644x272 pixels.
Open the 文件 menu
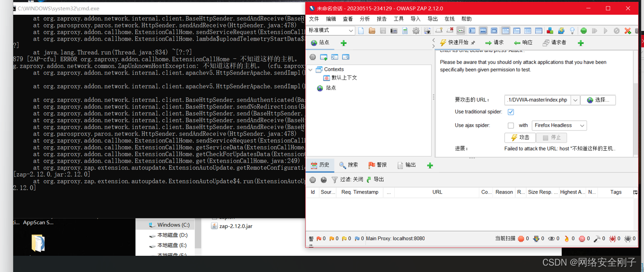pyautogui.click(x=314, y=19)
